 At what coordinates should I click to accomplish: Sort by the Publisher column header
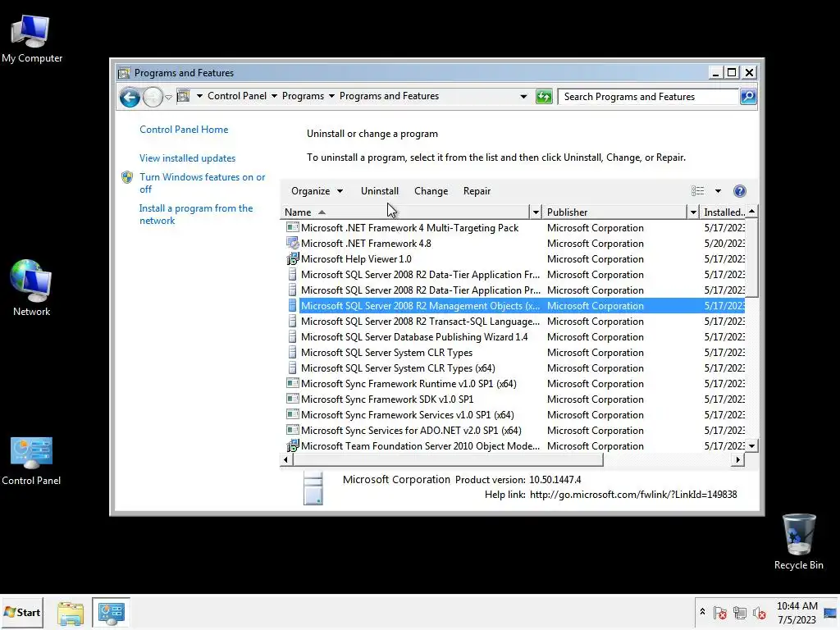coord(614,212)
